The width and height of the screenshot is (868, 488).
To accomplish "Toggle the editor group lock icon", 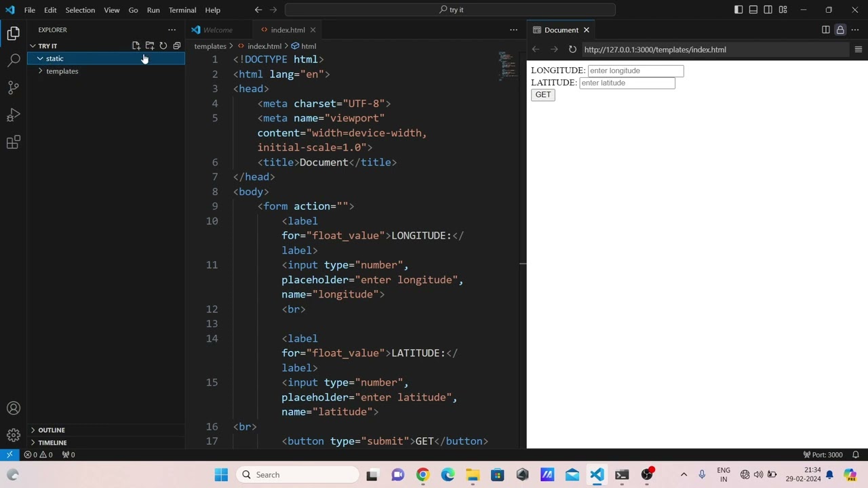I will tap(840, 30).
